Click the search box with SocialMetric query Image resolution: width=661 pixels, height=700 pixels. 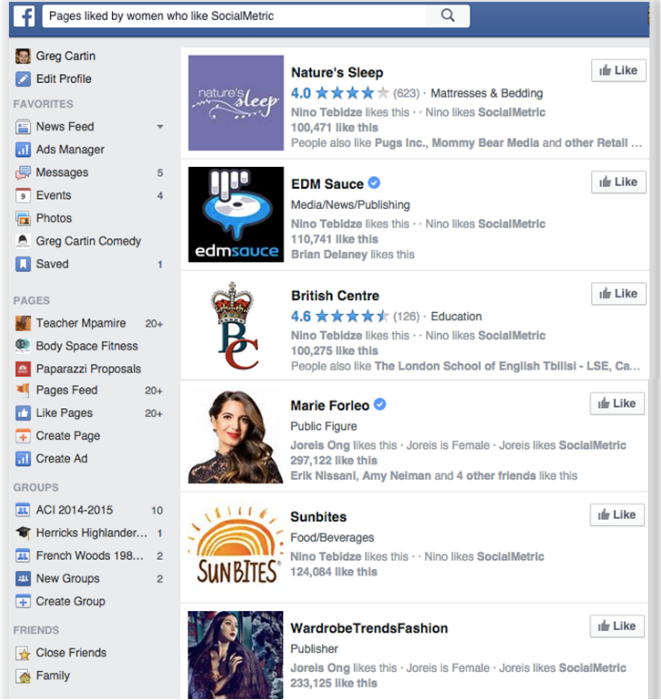click(x=234, y=16)
